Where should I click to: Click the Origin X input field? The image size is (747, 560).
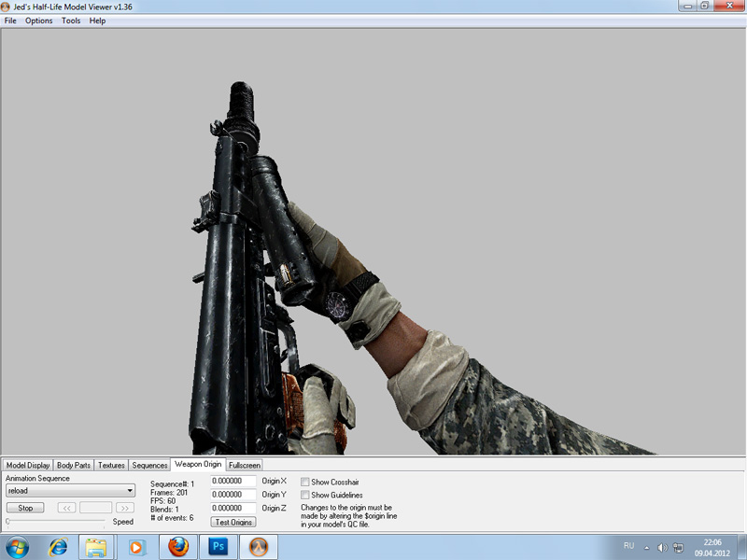pyautogui.click(x=233, y=481)
